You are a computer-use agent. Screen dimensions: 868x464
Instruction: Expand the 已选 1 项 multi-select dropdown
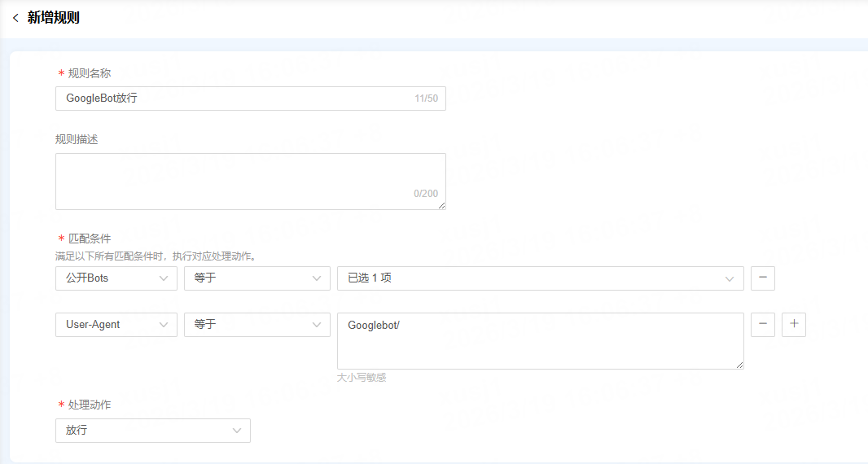[540, 278]
